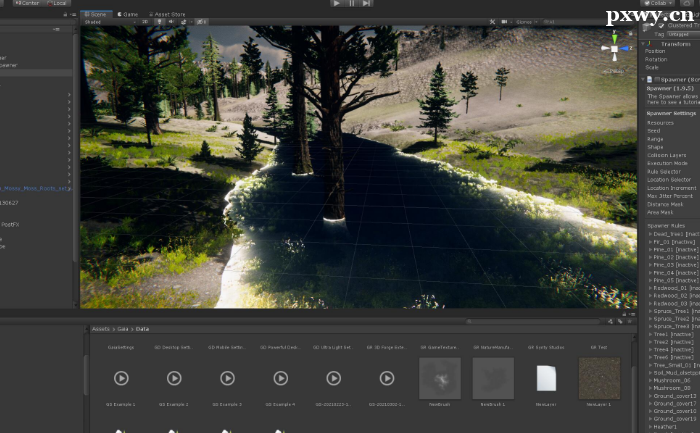This screenshot has width=700, height=433.
Task: Select the Mossy_Moss_Roots hierarchy item
Action: (x=36, y=188)
